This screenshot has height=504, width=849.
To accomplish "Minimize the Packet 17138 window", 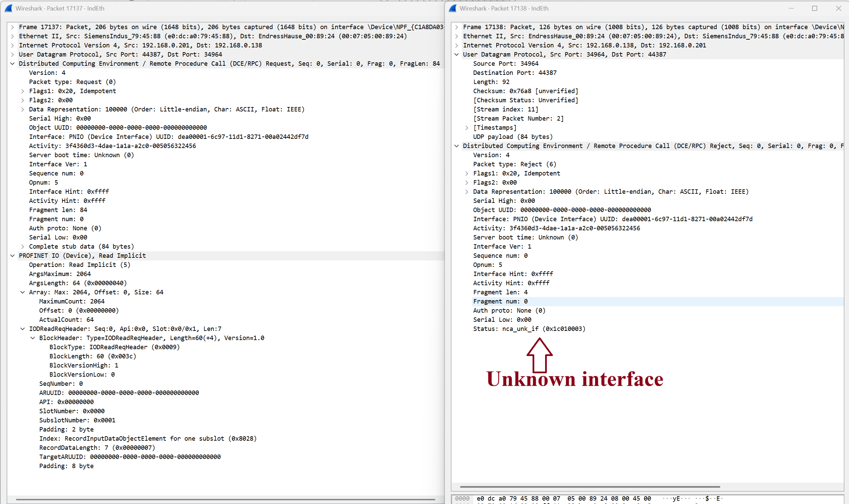I will point(791,8).
